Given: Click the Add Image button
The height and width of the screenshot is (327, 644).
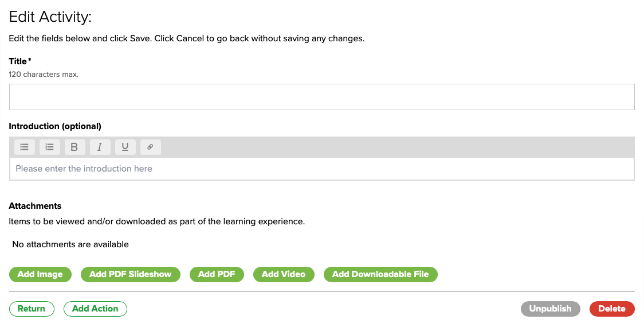Looking at the screenshot, I should pyautogui.click(x=40, y=274).
